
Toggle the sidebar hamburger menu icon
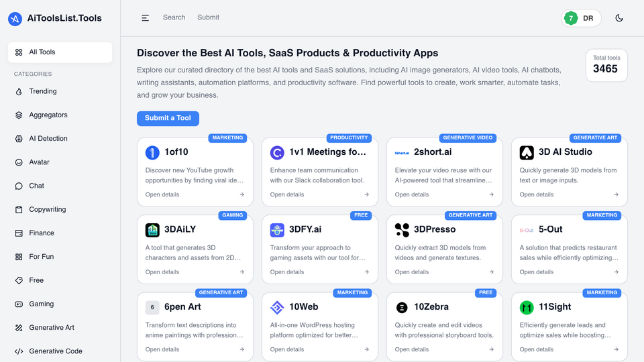(145, 17)
